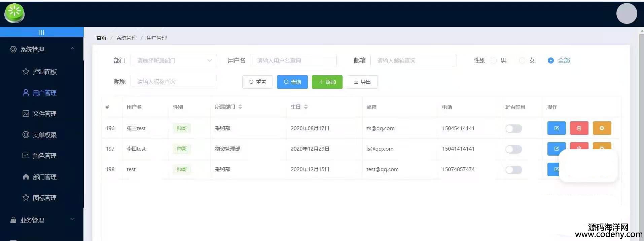
Task: Click the email ls@qq.com
Action: click(x=380, y=149)
